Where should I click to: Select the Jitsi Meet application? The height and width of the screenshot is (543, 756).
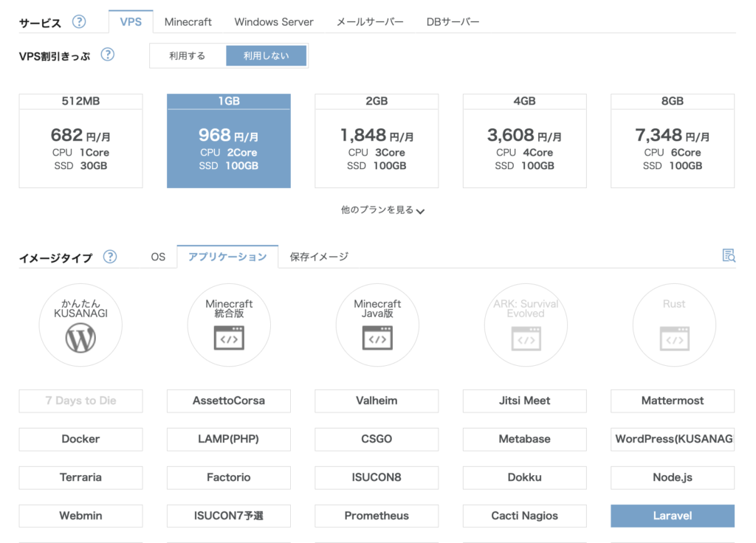525,401
